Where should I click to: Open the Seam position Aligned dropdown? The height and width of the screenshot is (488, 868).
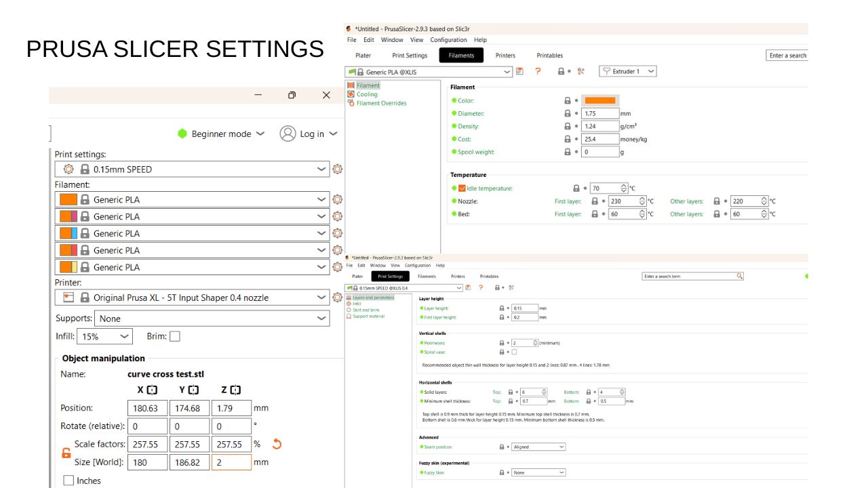[538, 447]
